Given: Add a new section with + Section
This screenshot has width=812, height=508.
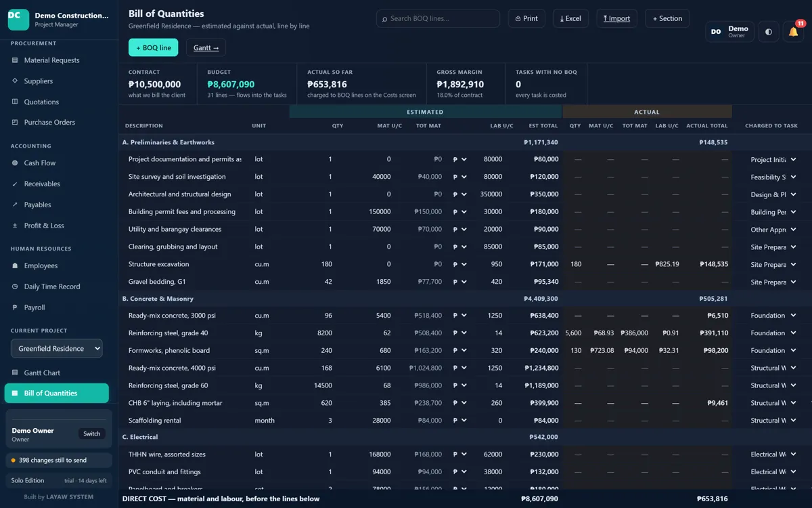Looking at the screenshot, I should point(667,18).
